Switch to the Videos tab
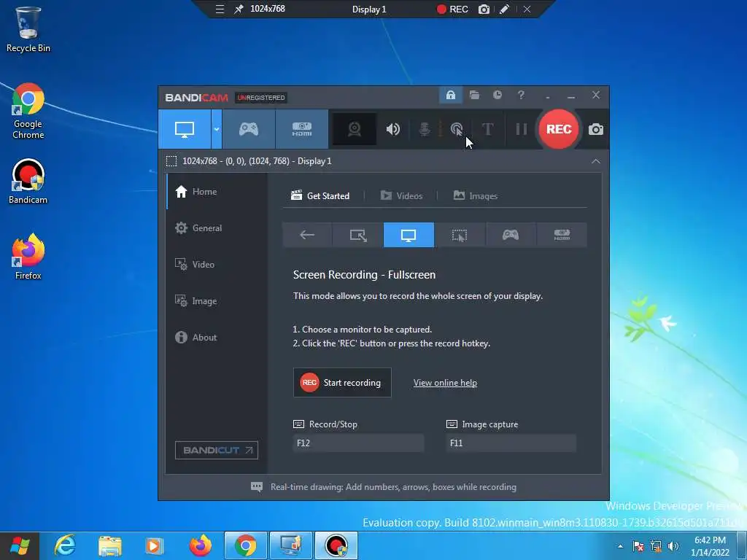This screenshot has width=747, height=560. (x=402, y=195)
